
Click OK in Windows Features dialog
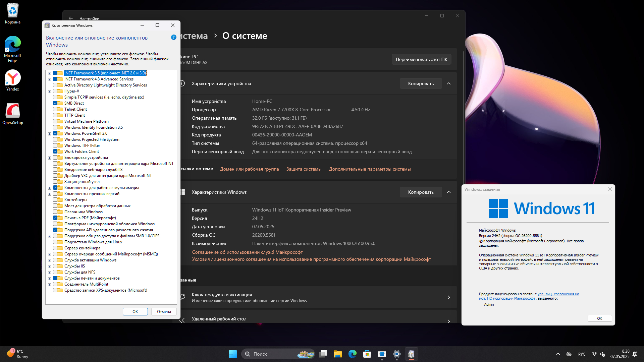pyautogui.click(x=135, y=311)
